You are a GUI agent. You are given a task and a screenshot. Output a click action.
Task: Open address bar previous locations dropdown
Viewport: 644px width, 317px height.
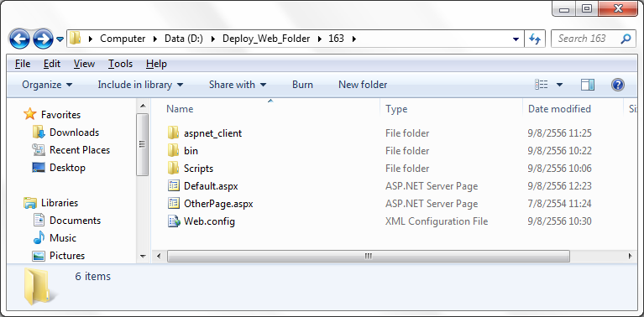tap(516, 39)
